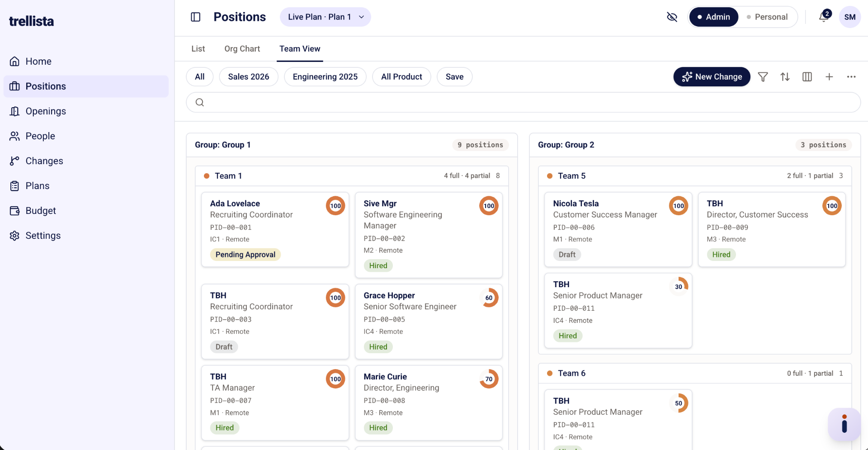Collapse the Team 5 section

click(695, 176)
